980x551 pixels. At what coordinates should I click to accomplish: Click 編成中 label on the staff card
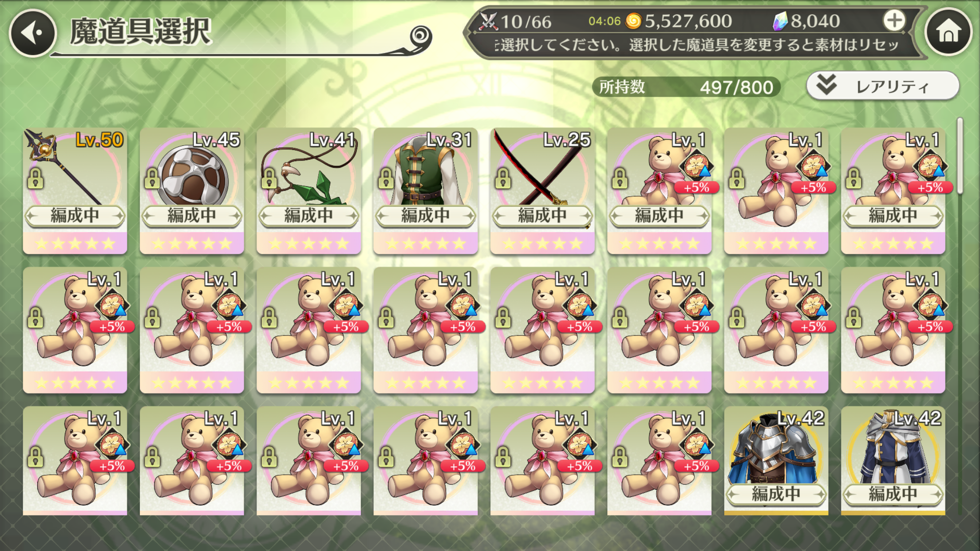[x=75, y=216]
